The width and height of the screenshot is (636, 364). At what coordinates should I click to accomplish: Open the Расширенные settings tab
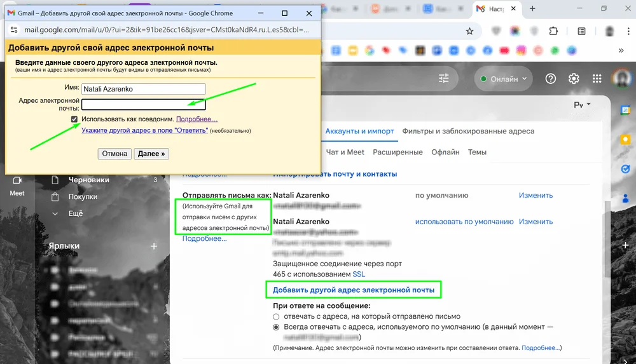(397, 152)
